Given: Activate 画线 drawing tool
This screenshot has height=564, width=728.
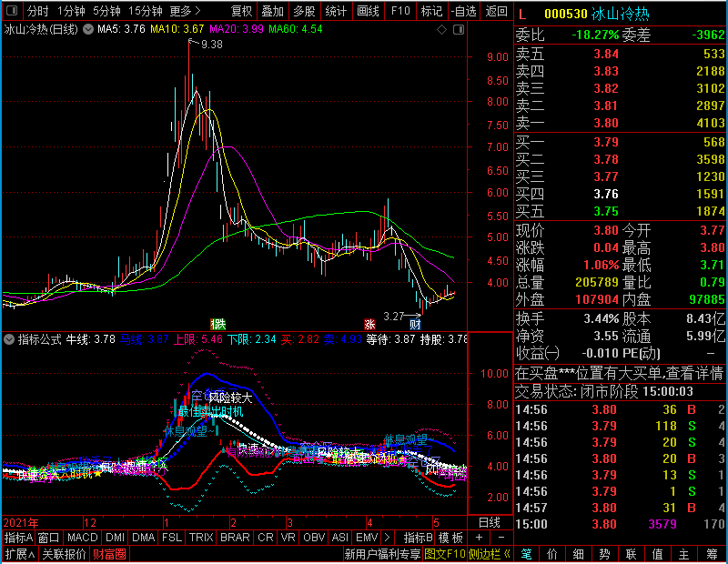Looking at the screenshot, I should point(369,11).
